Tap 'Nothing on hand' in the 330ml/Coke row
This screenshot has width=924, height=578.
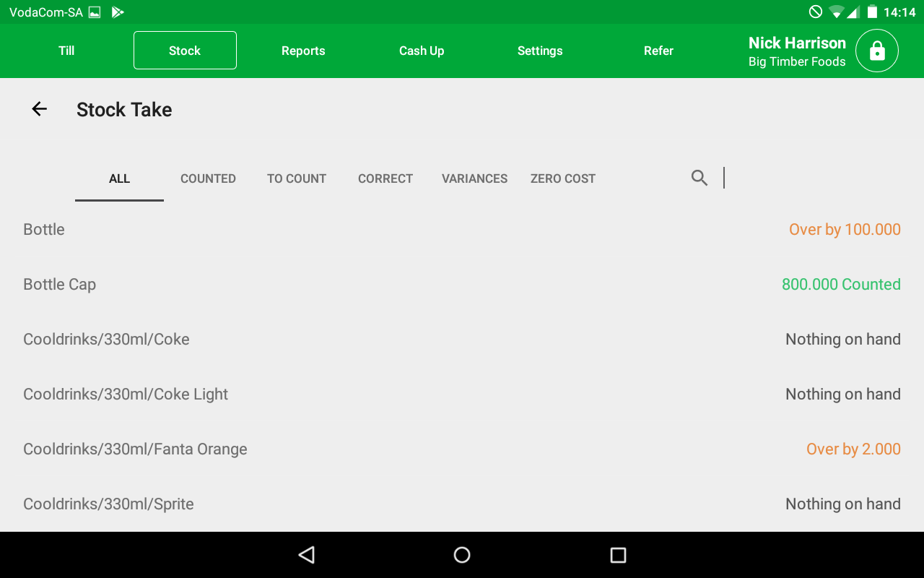843,340
